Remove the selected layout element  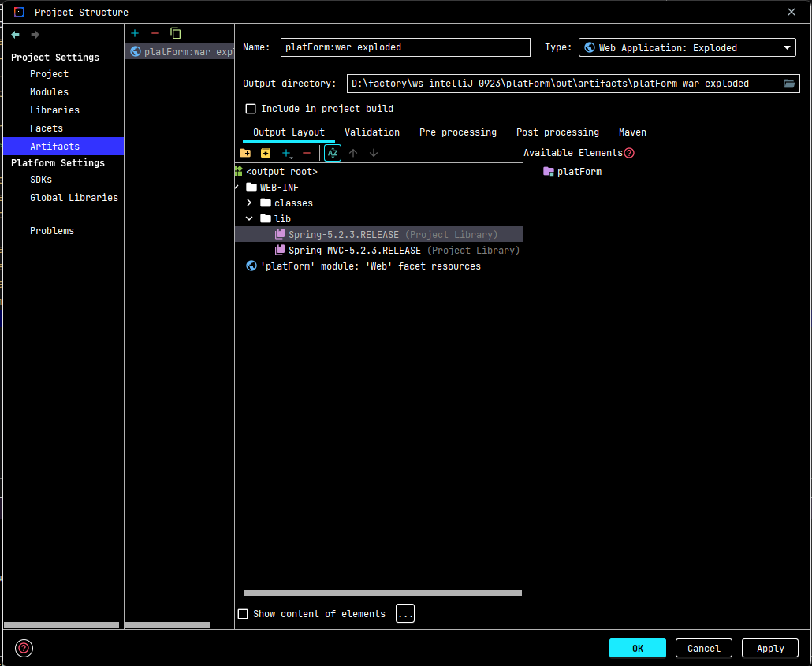click(307, 153)
